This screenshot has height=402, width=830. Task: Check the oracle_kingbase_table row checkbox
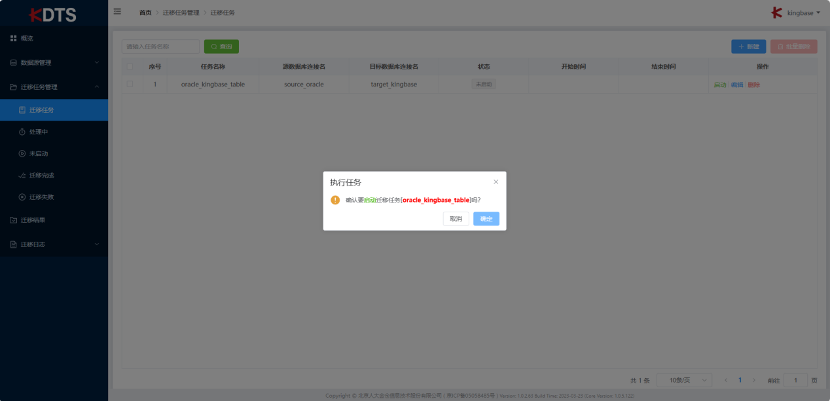130,84
